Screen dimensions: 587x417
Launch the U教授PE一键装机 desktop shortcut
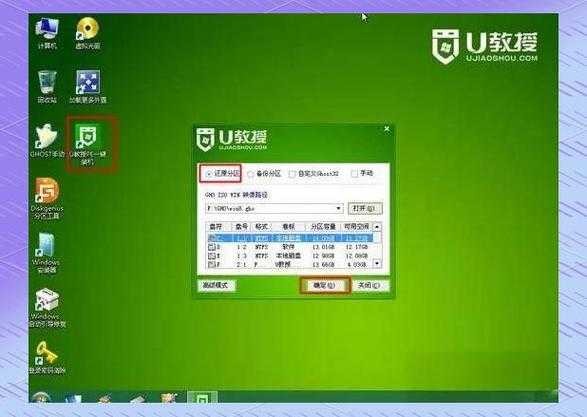(x=88, y=145)
